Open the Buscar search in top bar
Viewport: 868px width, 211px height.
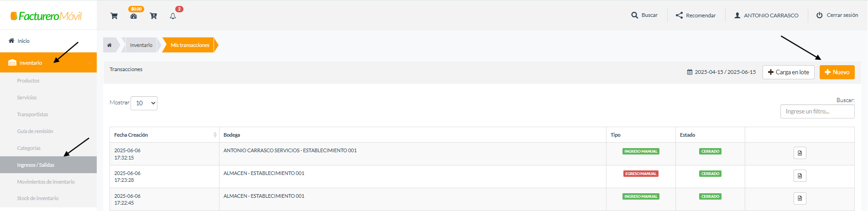pos(644,15)
